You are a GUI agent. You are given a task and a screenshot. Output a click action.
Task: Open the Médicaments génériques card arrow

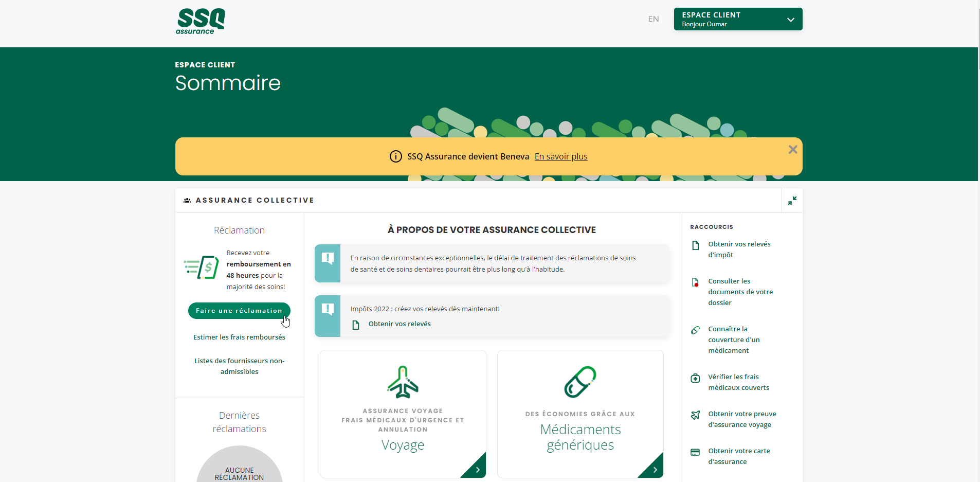tap(655, 470)
